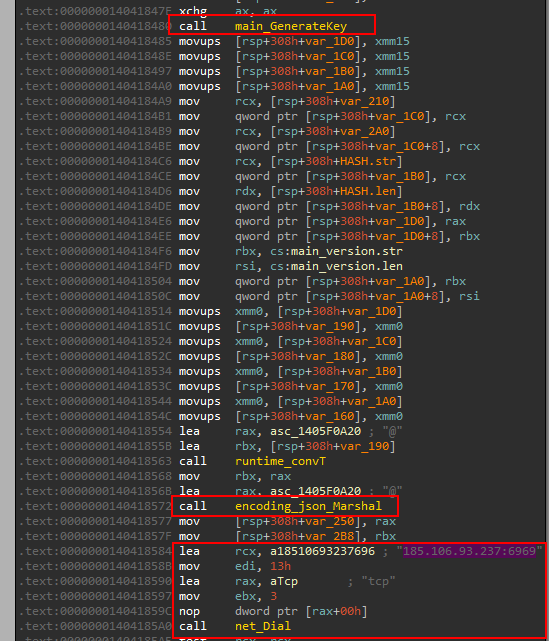Click asc_1405F0A20 on line 140418554

[315, 431]
